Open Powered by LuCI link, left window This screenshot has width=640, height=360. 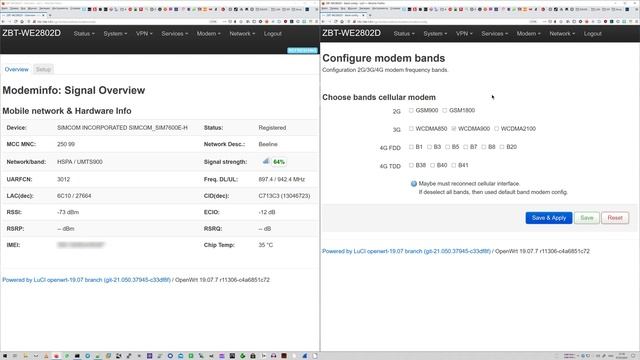[x=87, y=280]
